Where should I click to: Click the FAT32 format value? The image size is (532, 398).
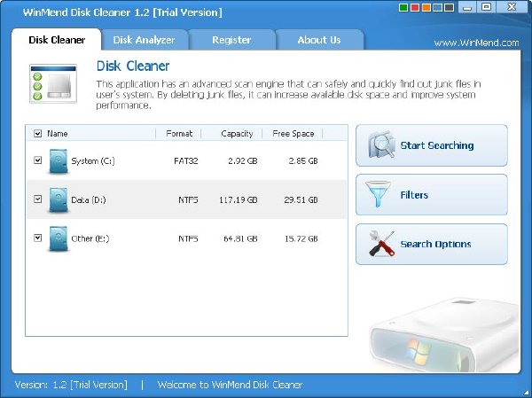(x=186, y=160)
